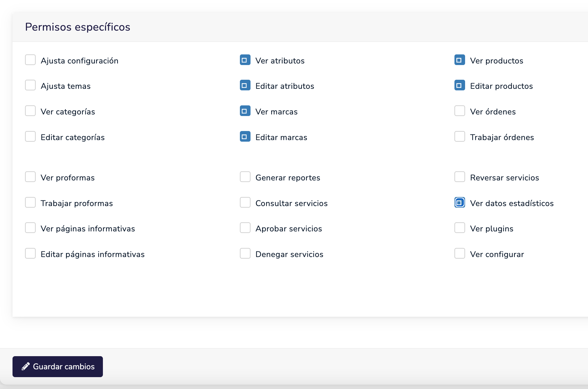Toggle the Denegar servicios checkbox
This screenshot has height=389, width=588.
pos(245,253)
